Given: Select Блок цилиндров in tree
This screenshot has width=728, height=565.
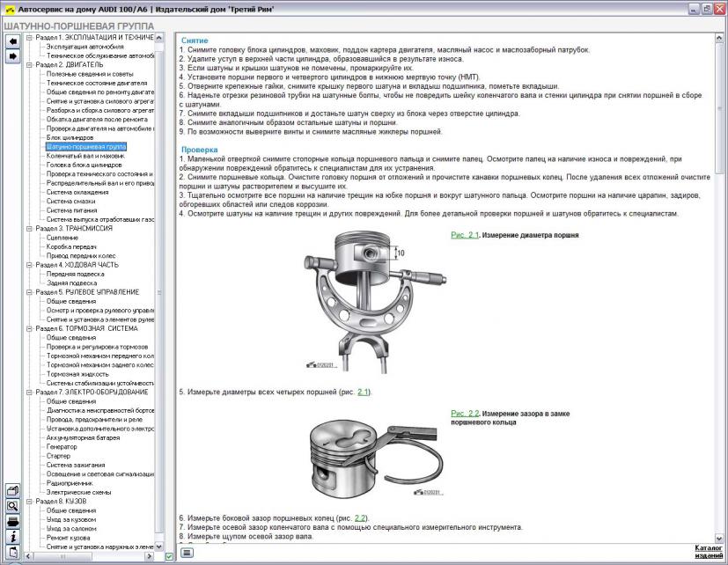Looking at the screenshot, I should tap(70, 137).
